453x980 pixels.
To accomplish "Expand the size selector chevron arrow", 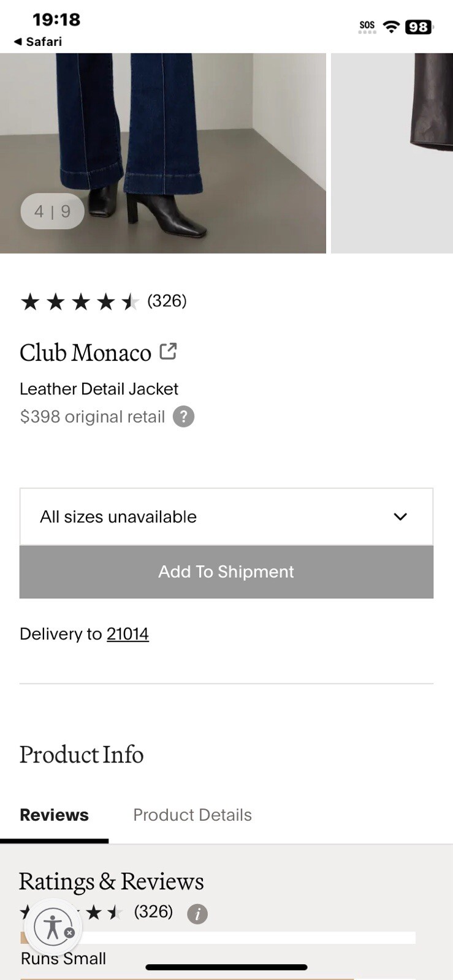I will coord(400,516).
